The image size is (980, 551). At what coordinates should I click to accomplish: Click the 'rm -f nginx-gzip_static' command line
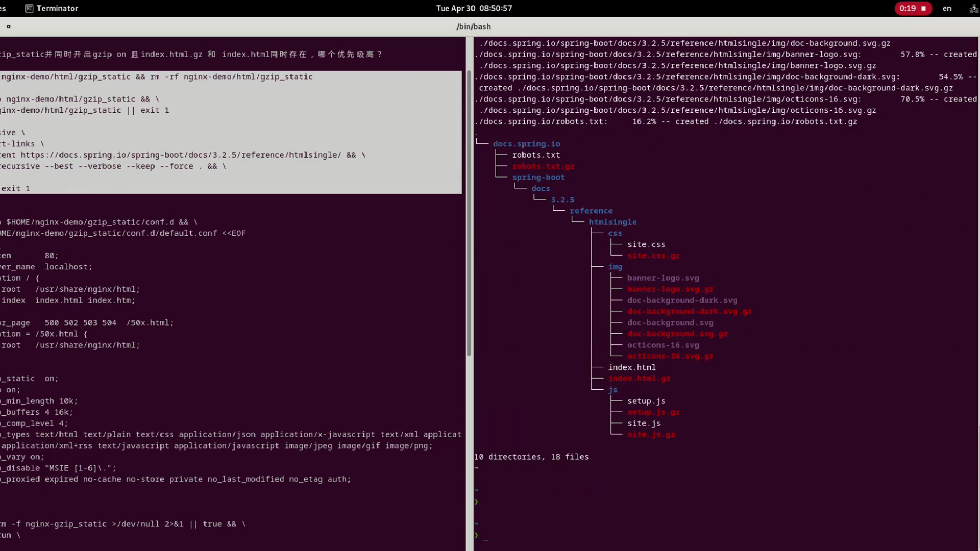click(x=122, y=524)
